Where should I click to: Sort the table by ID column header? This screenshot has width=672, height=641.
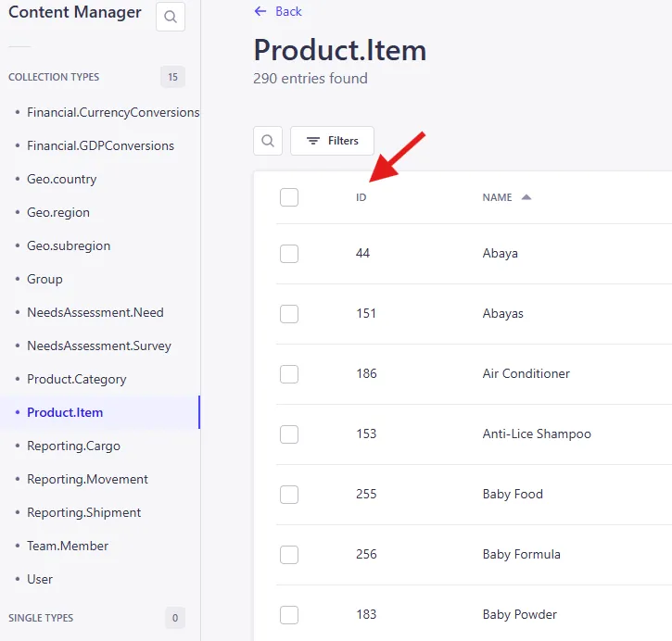coord(361,197)
